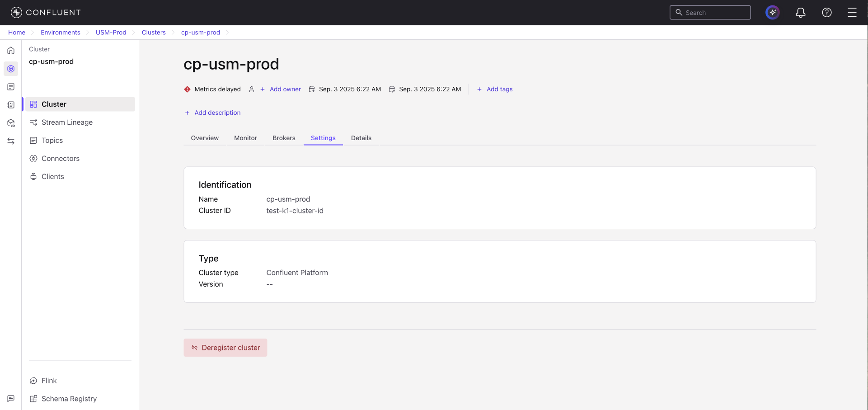The image size is (868, 410).
Task: Click the Topics icon in the sidebar
Action: [33, 141]
